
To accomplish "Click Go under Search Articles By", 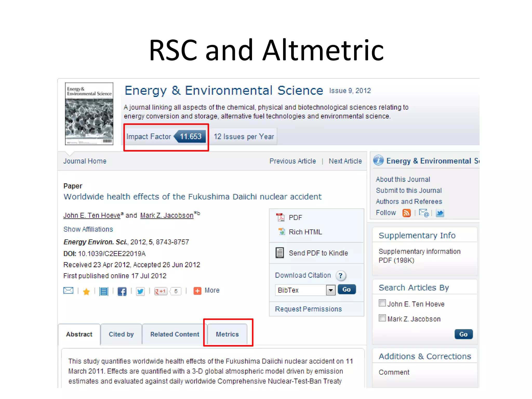I will (464, 334).
